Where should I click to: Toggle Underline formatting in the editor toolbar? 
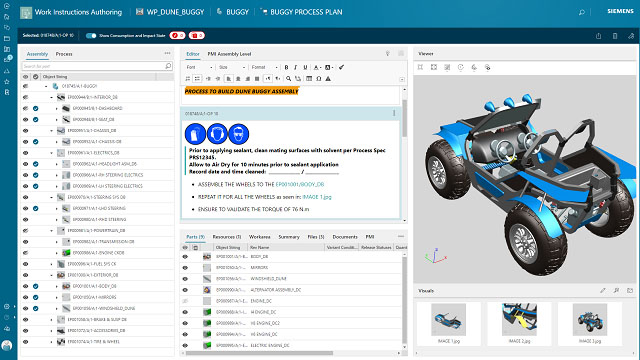(305, 67)
